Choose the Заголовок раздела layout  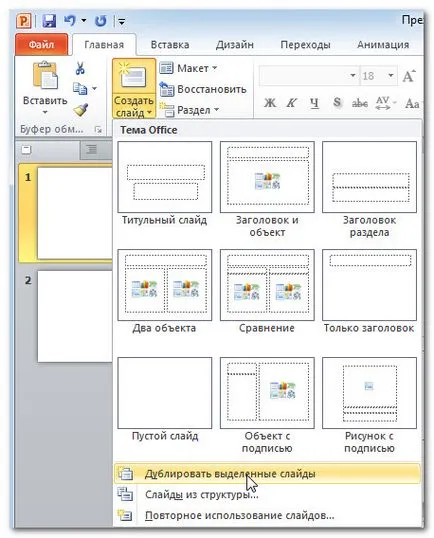(370, 189)
